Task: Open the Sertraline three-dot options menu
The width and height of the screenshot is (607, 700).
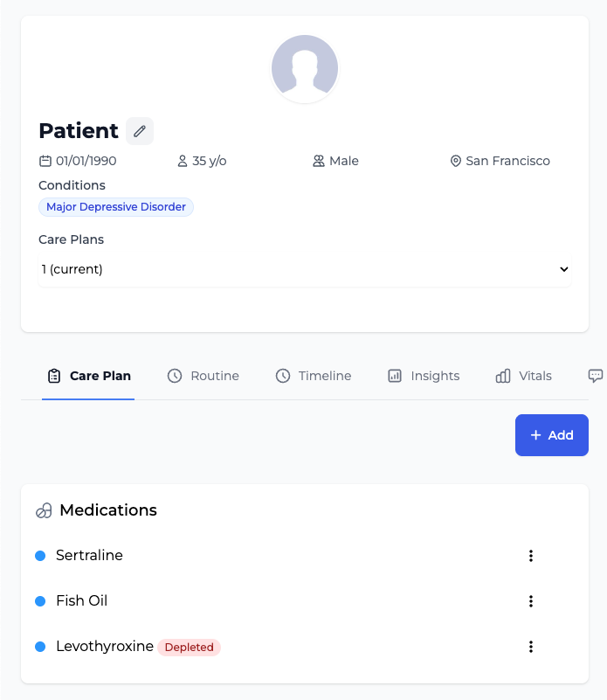Action: tap(530, 556)
